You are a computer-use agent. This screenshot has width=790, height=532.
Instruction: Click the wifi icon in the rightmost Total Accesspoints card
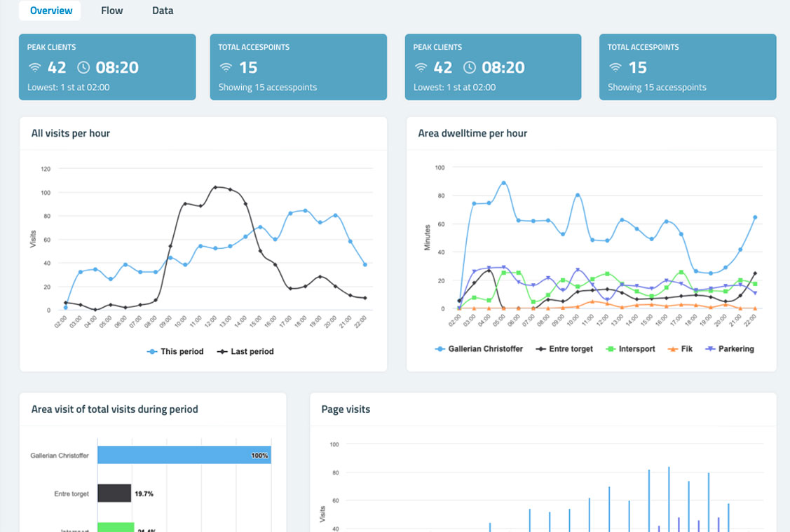pyautogui.click(x=615, y=68)
